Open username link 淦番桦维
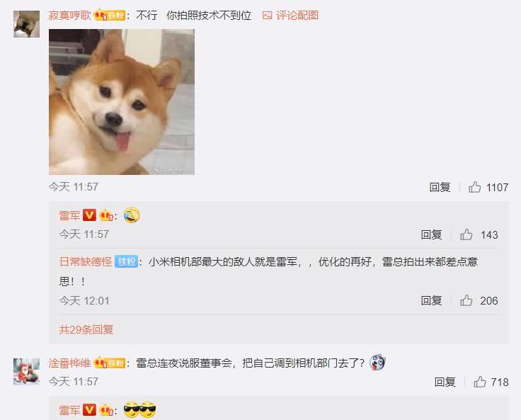The image size is (521, 420). pos(70,363)
